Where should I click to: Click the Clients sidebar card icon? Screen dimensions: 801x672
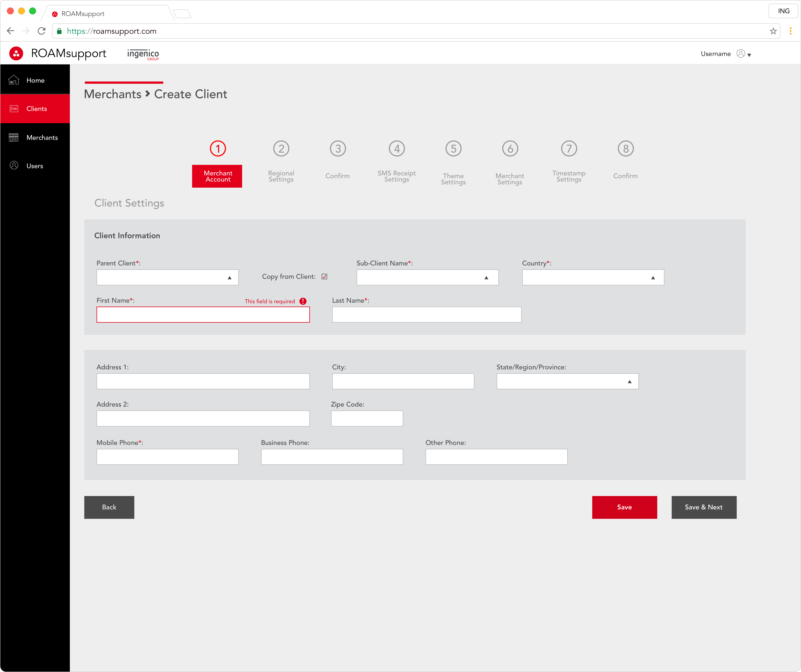[14, 109]
